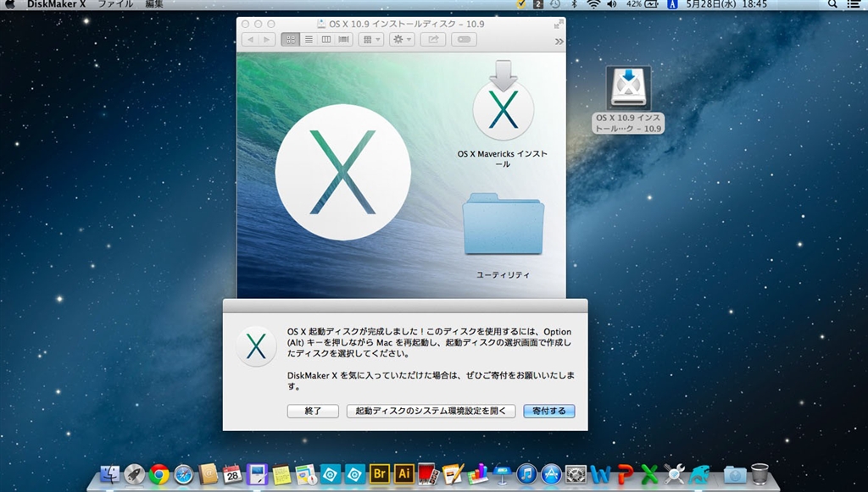Screen dimensions: 868x492
Task: Open Photo Booth from the Dock
Action: [428, 474]
